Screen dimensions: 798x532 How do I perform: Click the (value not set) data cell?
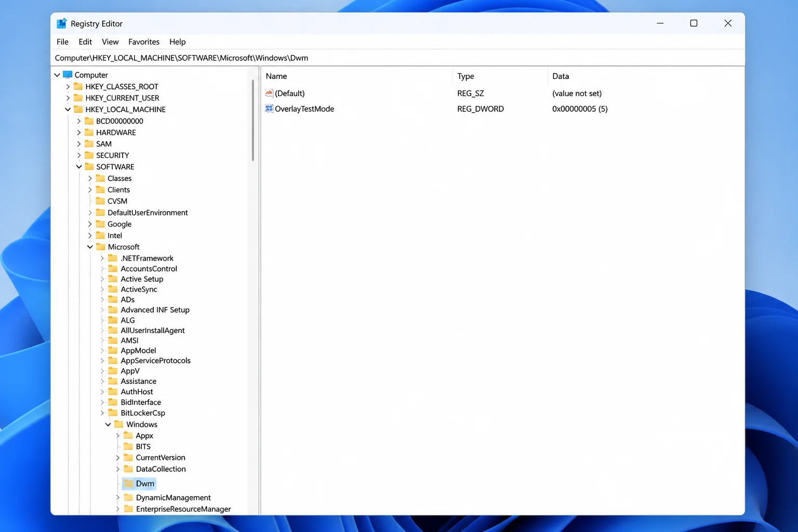coord(577,93)
